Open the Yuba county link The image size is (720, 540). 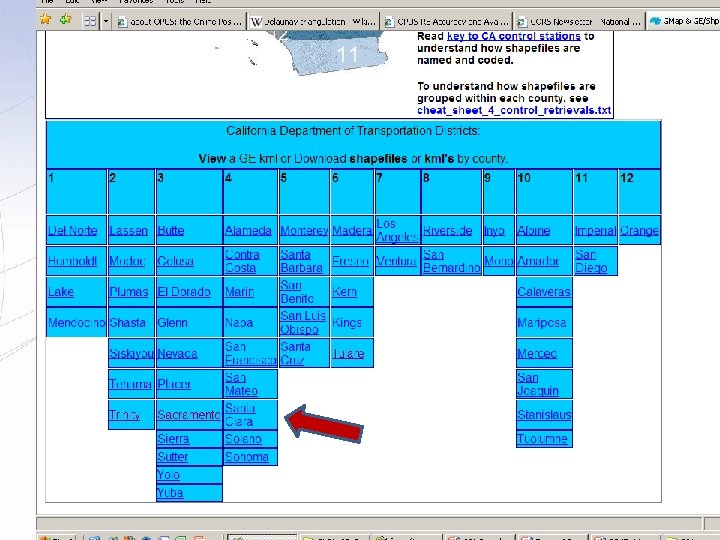pos(170,493)
